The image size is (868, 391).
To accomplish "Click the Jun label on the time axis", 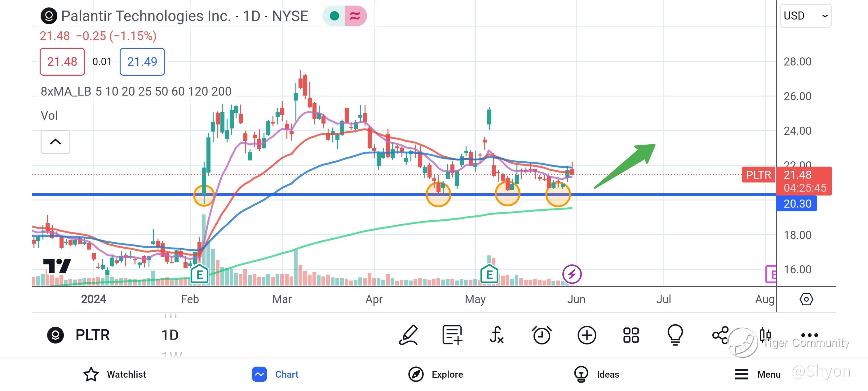I will 576,299.
